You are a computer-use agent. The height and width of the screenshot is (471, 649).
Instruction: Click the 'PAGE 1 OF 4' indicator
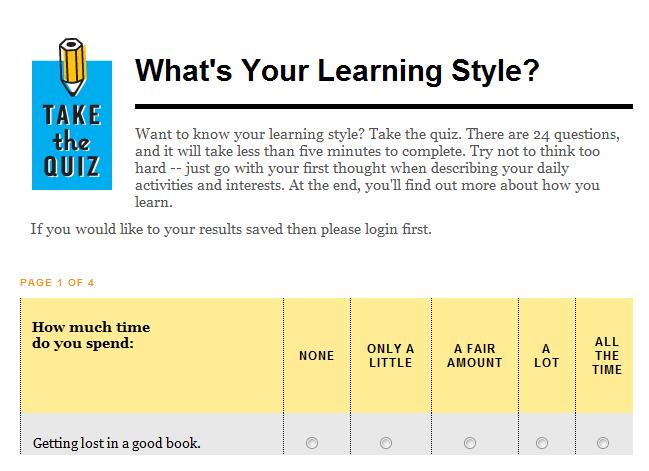click(x=57, y=283)
